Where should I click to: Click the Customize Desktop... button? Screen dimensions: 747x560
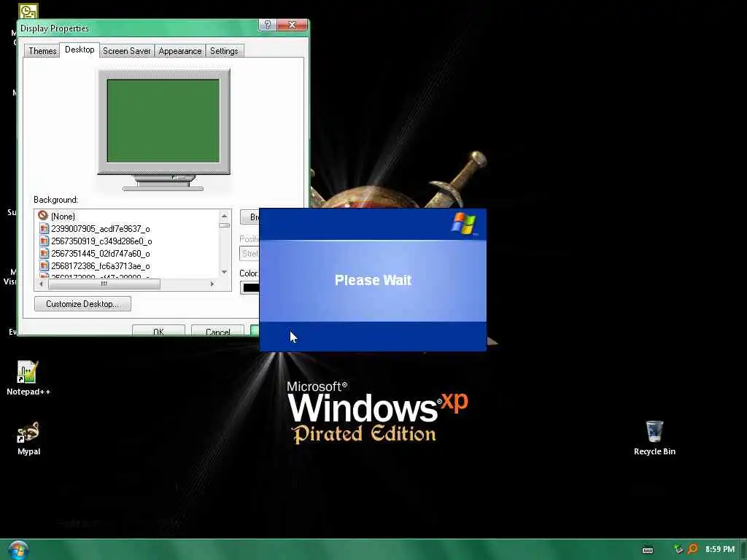(x=82, y=304)
